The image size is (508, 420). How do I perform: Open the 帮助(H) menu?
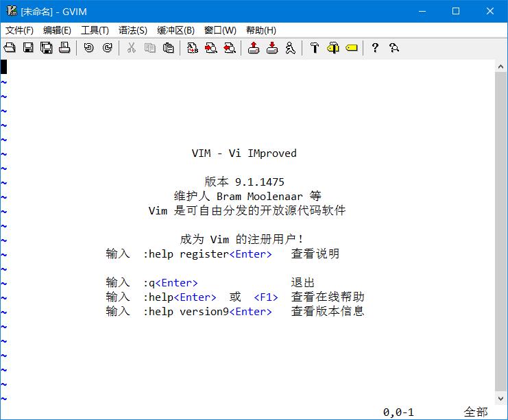tap(261, 30)
